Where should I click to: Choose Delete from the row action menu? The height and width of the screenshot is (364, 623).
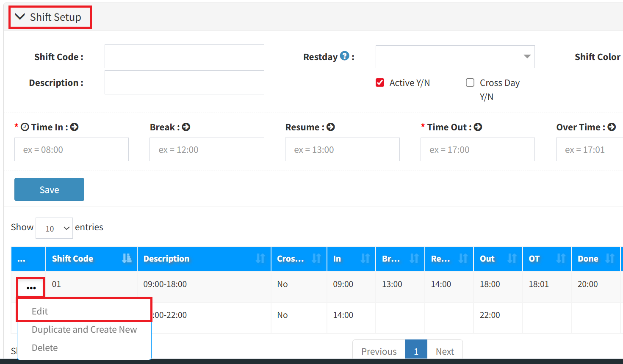click(x=44, y=347)
